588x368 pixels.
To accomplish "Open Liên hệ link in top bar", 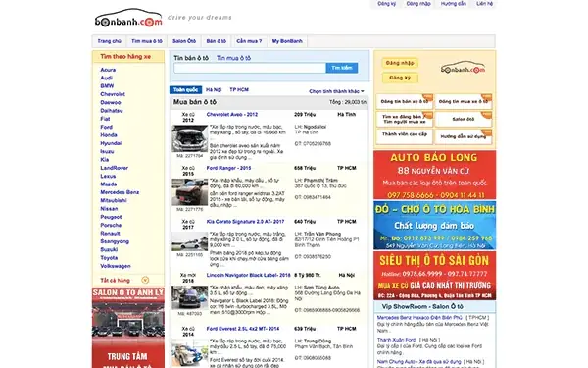I will pos(484,4).
